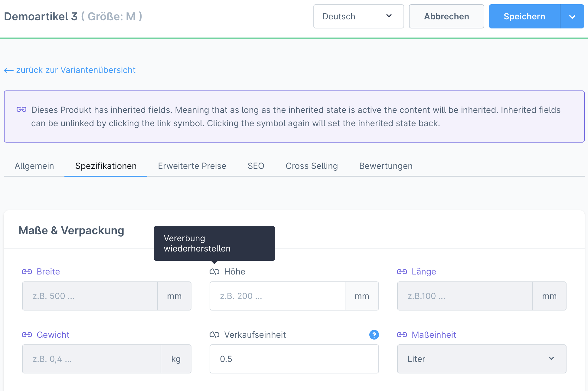Expand the Speichern button arrow menu

pos(572,17)
